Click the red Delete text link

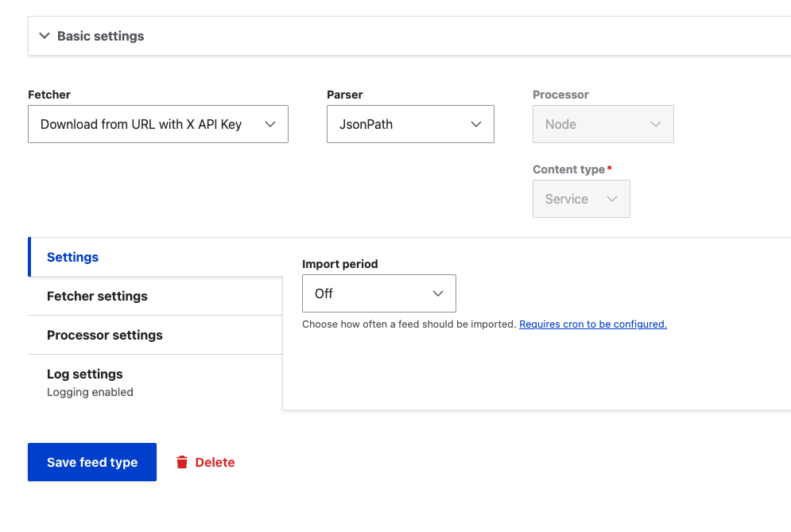(x=215, y=462)
